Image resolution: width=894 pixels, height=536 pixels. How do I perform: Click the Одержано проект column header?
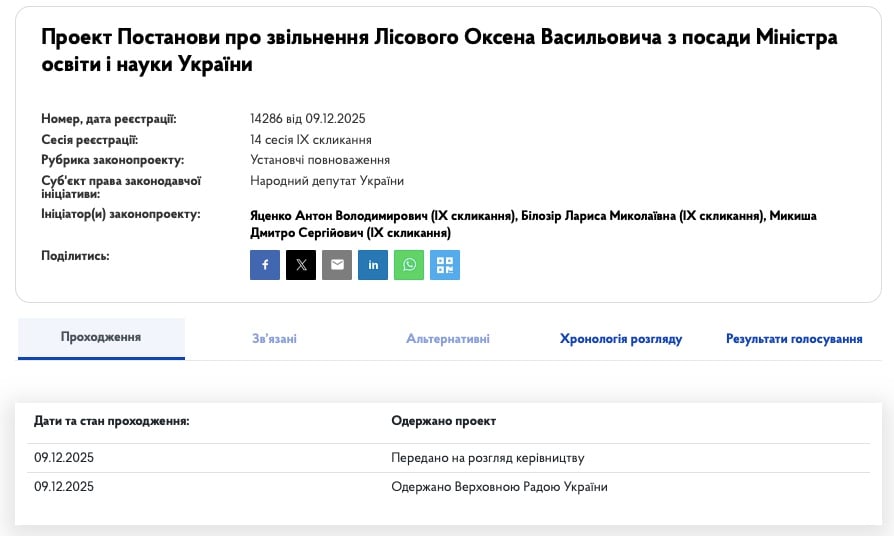click(444, 421)
